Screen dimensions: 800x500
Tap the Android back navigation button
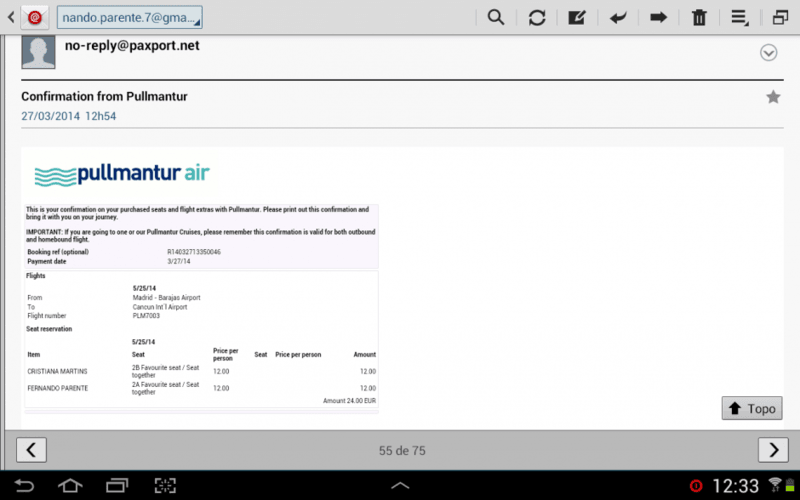pyautogui.click(x=23, y=485)
